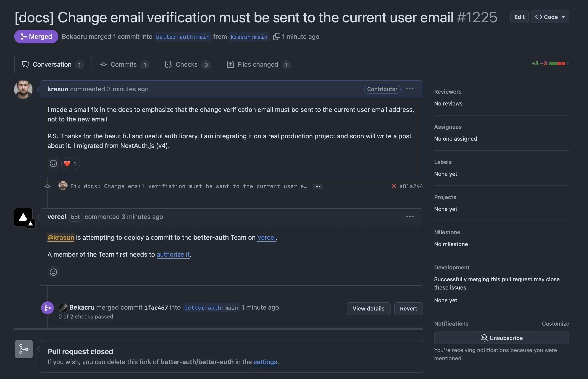Open the kebab menu on krasun's comment

pyautogui.click(x=410, y=89)
